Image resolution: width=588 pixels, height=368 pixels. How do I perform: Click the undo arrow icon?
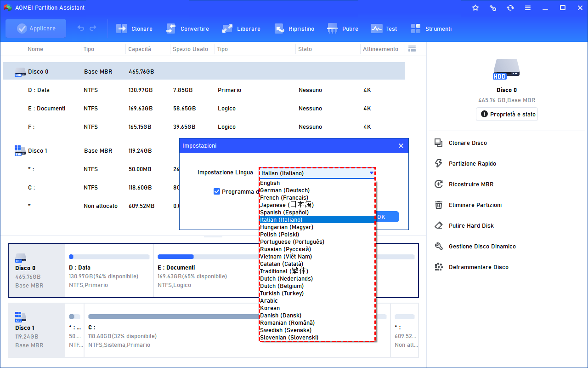pos(81,29)
